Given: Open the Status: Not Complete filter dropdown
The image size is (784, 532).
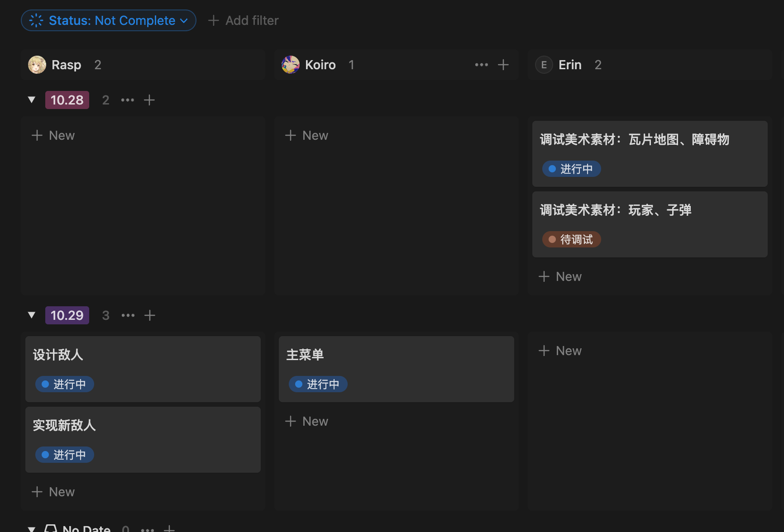Looking at the screenshot, I should coord(109,20).
